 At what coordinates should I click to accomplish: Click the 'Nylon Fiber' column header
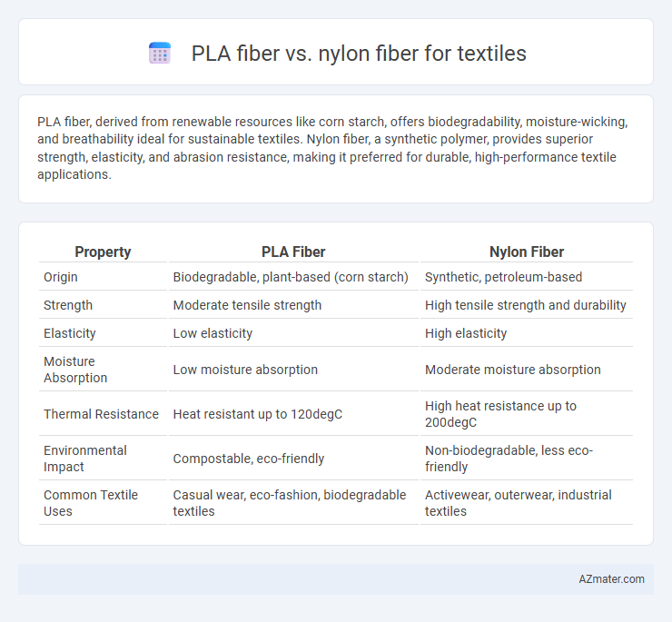(x=527, y=252)
